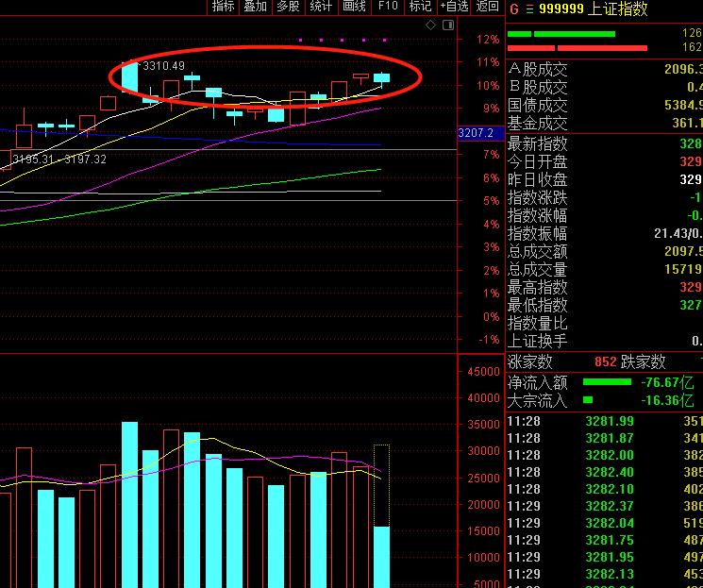The width and height of the screenshot is (703, 588).
Task: Select the 画线 line drawing tool
Action: click(354, 7)
